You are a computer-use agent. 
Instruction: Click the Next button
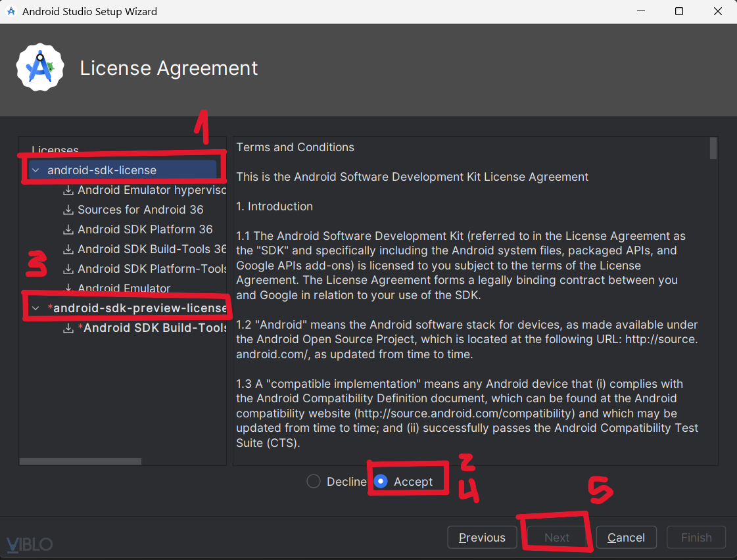[x=556, y=537]
